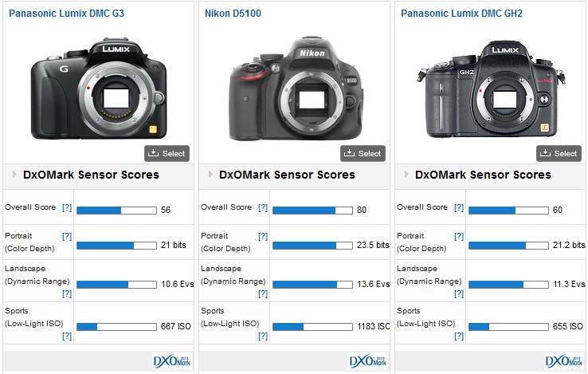Viewport: 588px width, 374px height.
Task: Click the DxOMark logo under Panasonic G3
Action: [172, 360]
